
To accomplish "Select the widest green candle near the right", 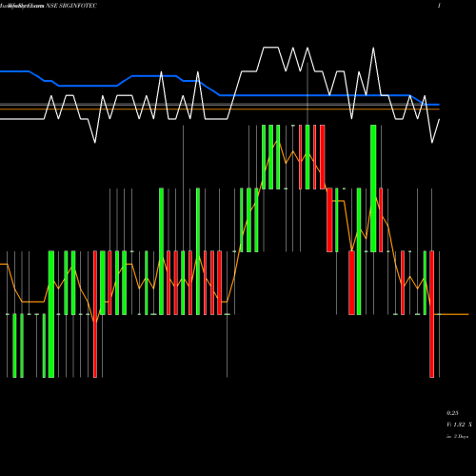I will [373, 188].
